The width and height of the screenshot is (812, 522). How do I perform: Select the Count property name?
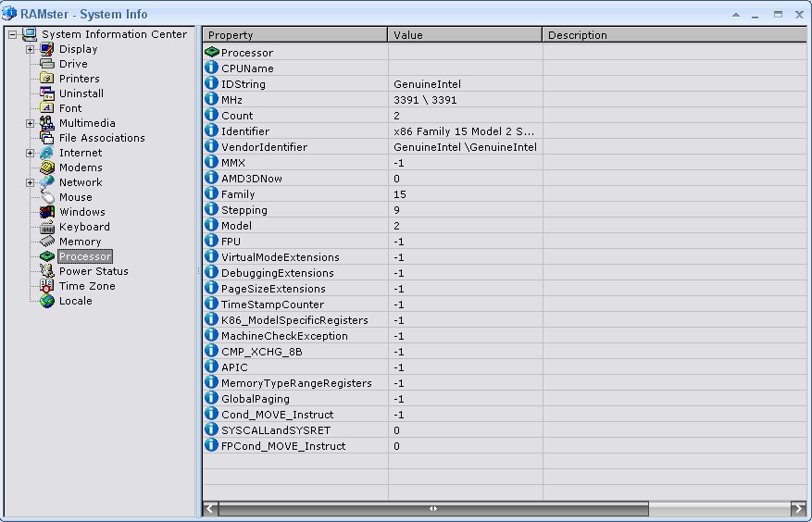pos(237,116)
